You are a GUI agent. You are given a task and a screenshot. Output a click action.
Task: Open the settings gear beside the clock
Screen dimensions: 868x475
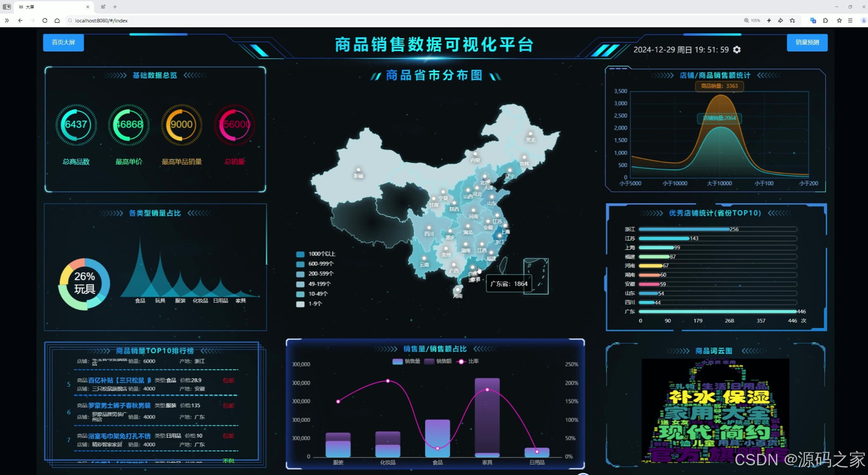pos(737,50)
